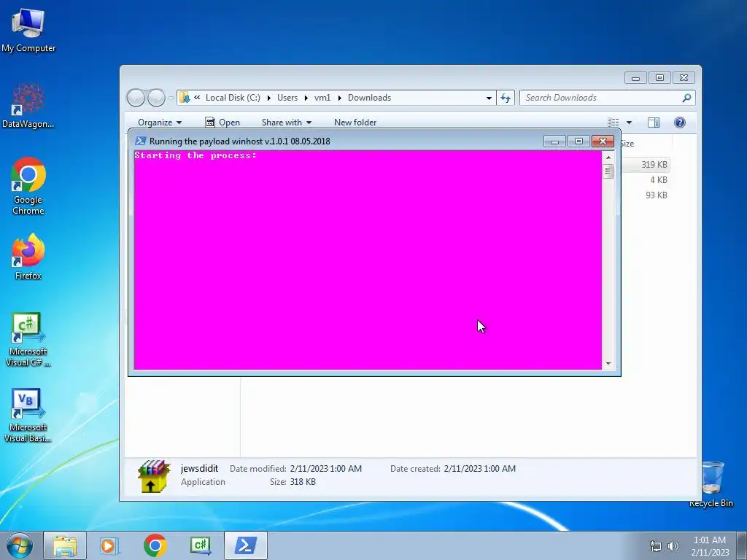Screen dimensions: 747x560
Task: Navigate to Users breadcrumb
Action: pos(287,98)
